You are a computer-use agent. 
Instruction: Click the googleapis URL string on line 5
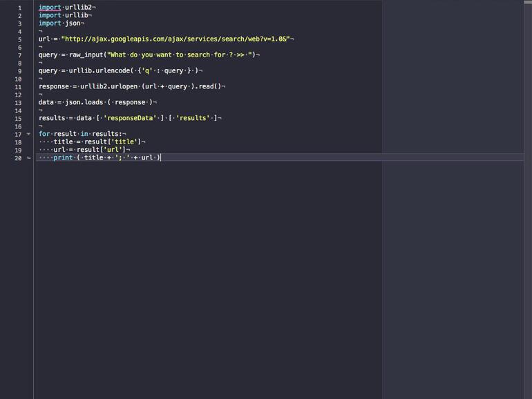tap(175, 39)
